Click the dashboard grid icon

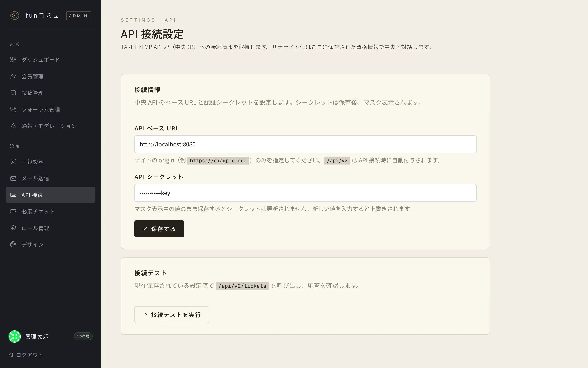tap(13, 60)
